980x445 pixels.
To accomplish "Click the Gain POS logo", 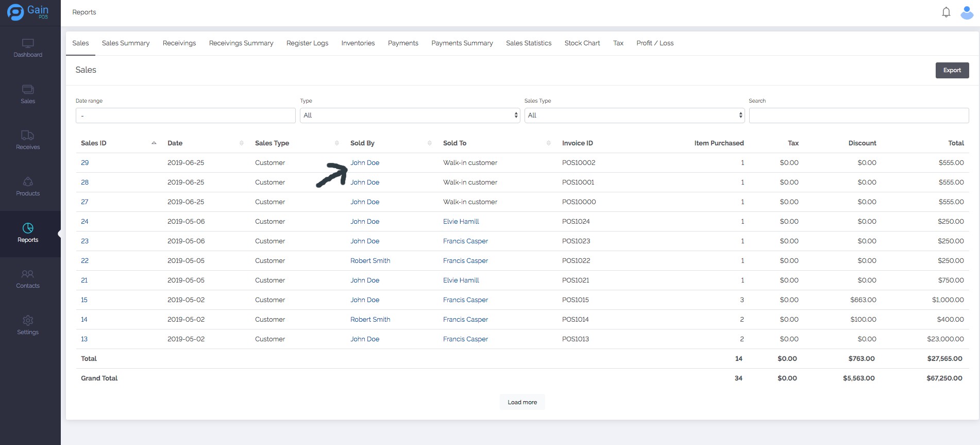I will tap(28, 12).
